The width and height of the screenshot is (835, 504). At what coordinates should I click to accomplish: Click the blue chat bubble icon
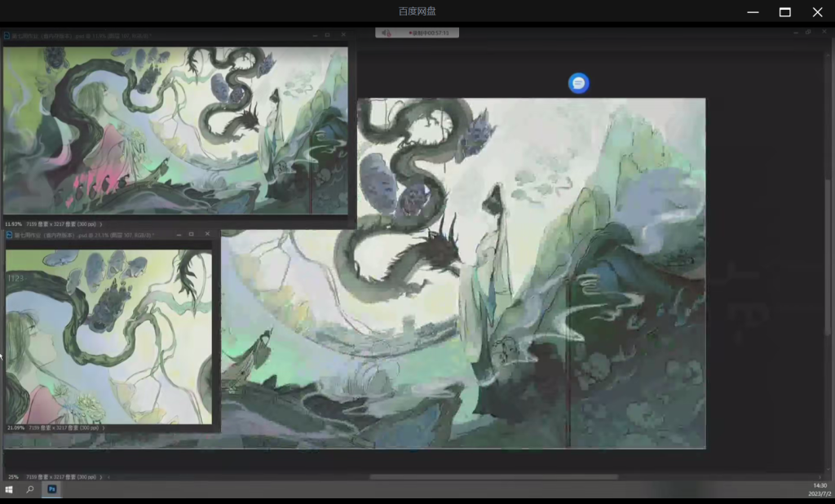(x=578, y=82)
